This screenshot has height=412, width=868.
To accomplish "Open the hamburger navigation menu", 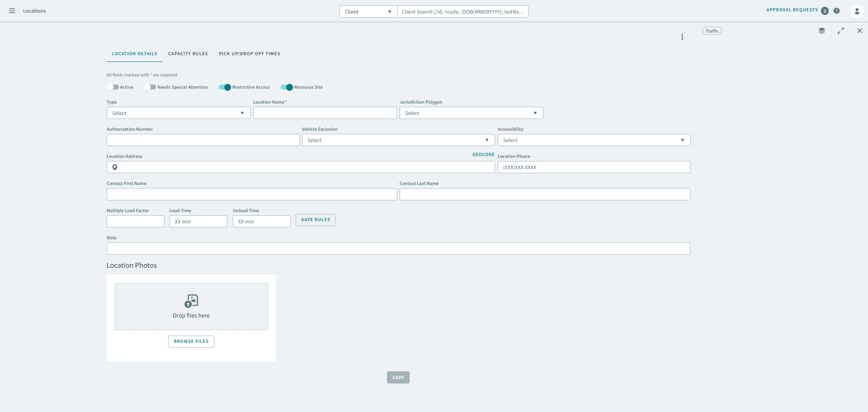I will coord(12,11).
